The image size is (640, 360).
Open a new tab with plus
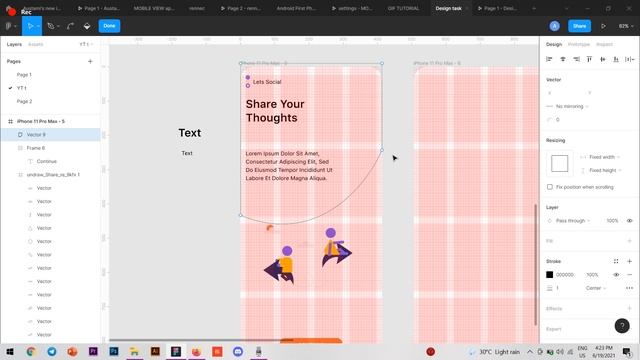click(x=534, y=8)
